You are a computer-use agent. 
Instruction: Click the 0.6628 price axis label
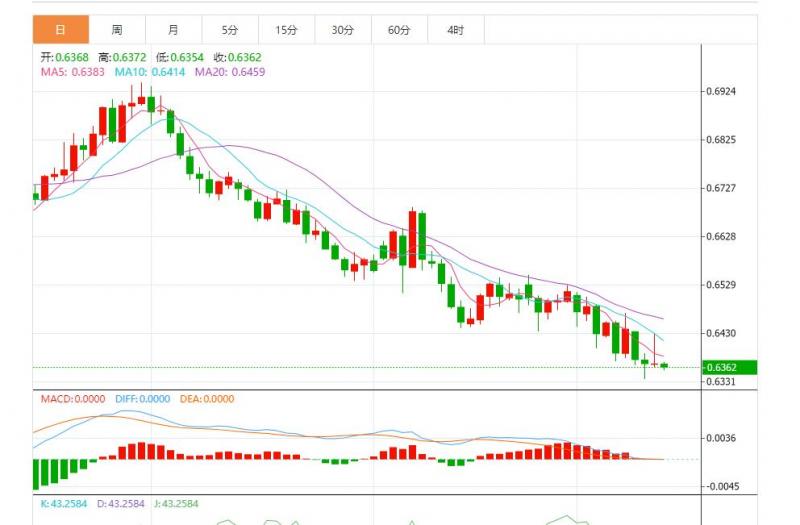(721, 236)
